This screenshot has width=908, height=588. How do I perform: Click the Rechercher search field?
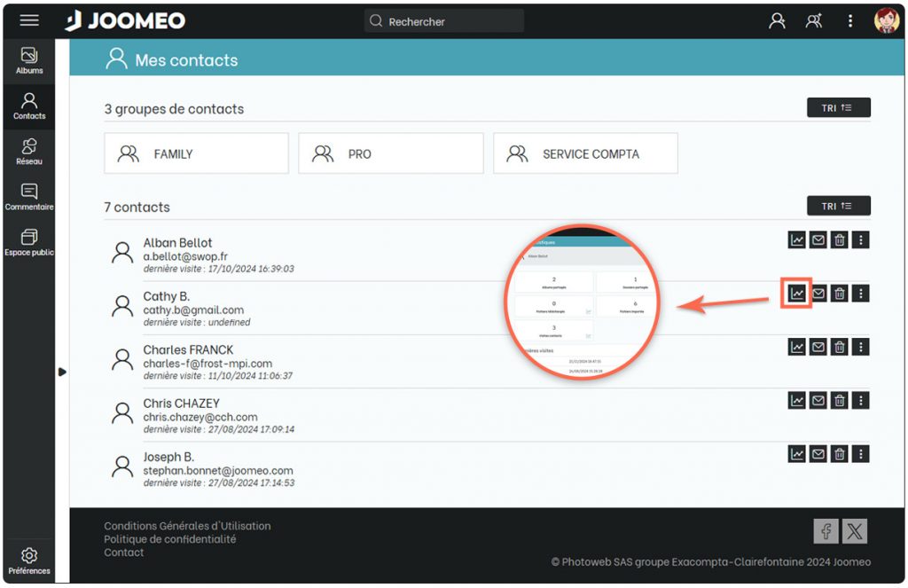click(443, 21)
